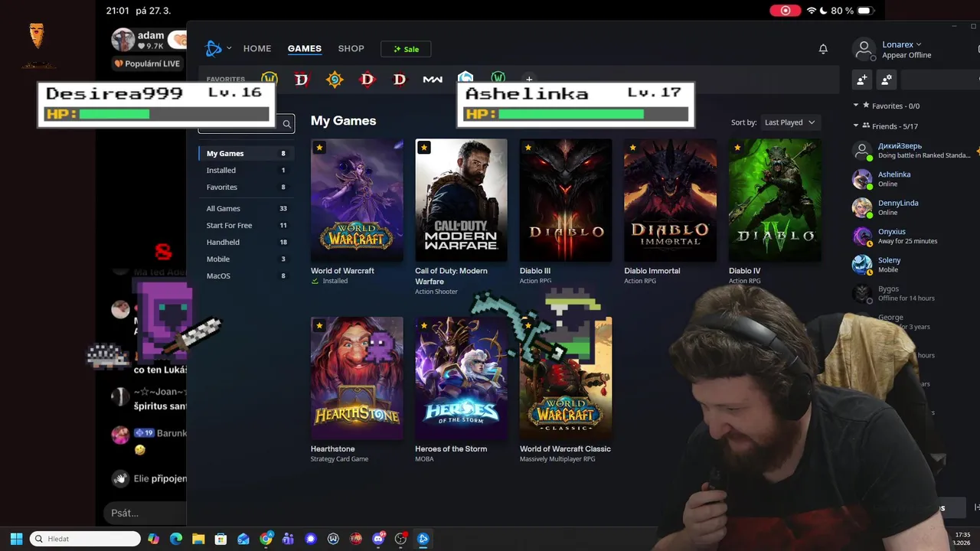Select the MW icon in favorites bar
The height and width of the screenshot is (551, 980).
[x=433, y=80]
